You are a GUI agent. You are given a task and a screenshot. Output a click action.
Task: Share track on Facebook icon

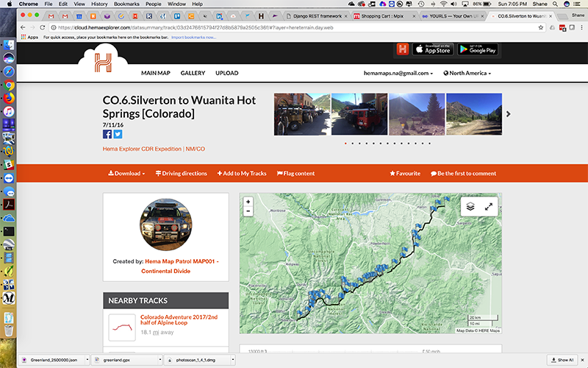107,135
